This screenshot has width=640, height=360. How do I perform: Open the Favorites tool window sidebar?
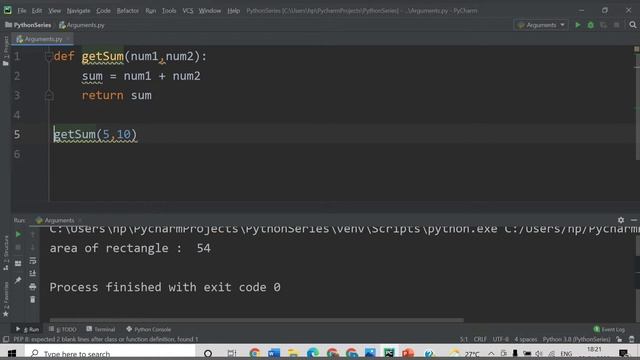6,299
